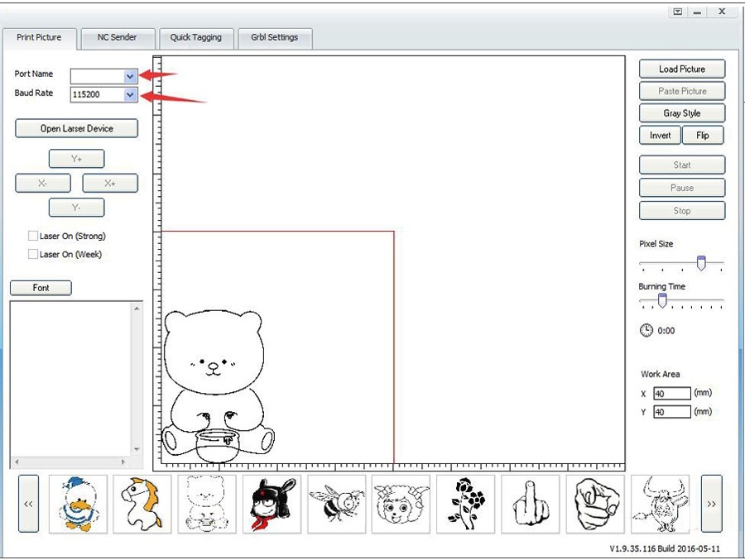Click the bull sample picture
Screen dimensions: 745x560
click(x=660, y=504)
